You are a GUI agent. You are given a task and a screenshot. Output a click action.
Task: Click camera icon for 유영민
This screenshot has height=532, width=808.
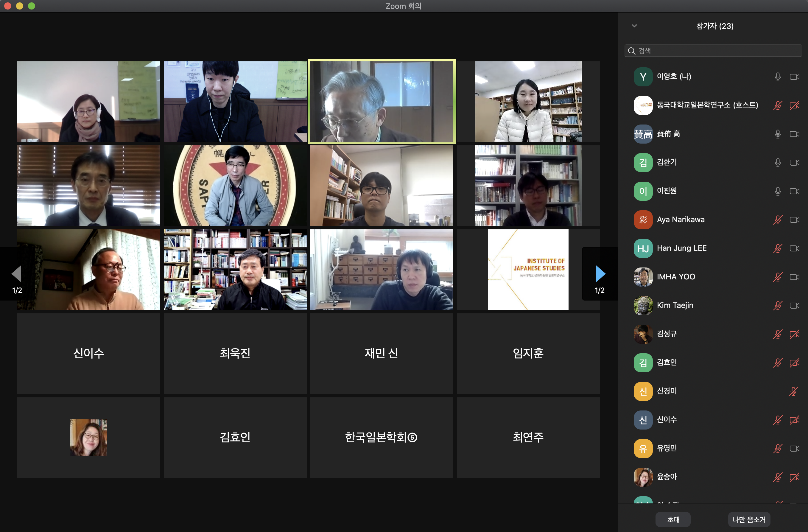point(794,449)
